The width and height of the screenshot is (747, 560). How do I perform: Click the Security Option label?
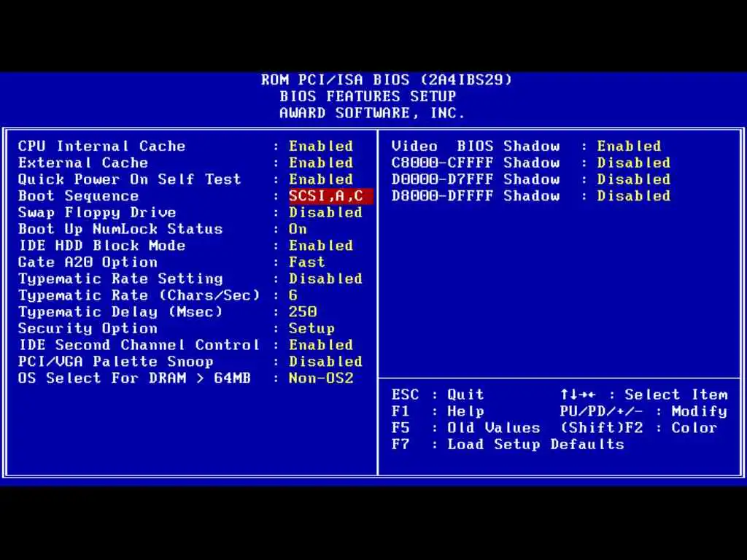[x=88, y=329]
